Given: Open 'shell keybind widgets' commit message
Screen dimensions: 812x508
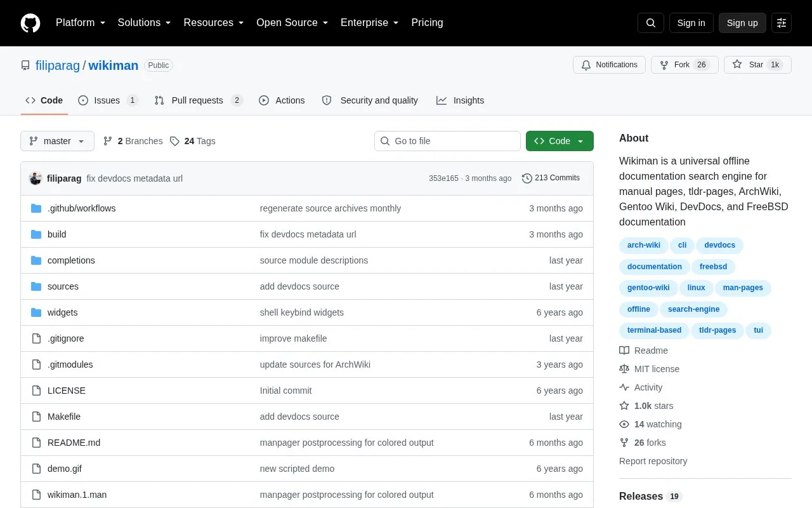Looking at the screenshot, I should coord(302,312).
